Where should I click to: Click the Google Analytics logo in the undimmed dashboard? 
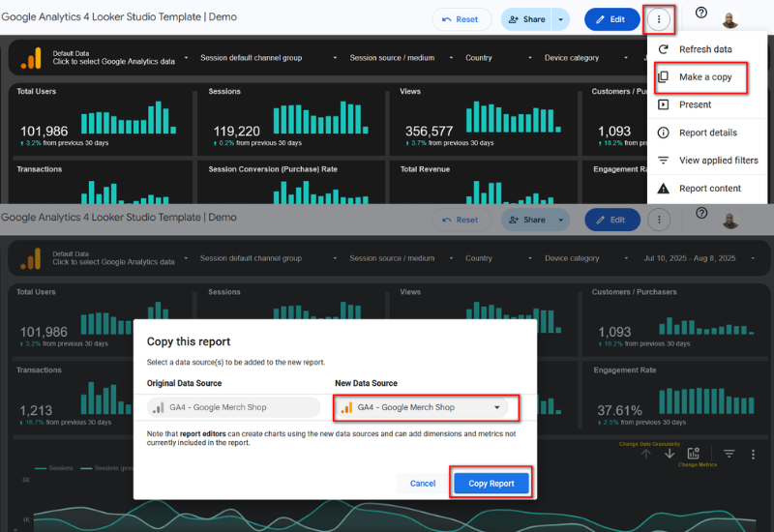pyautogui.click(x=31, y=58)
